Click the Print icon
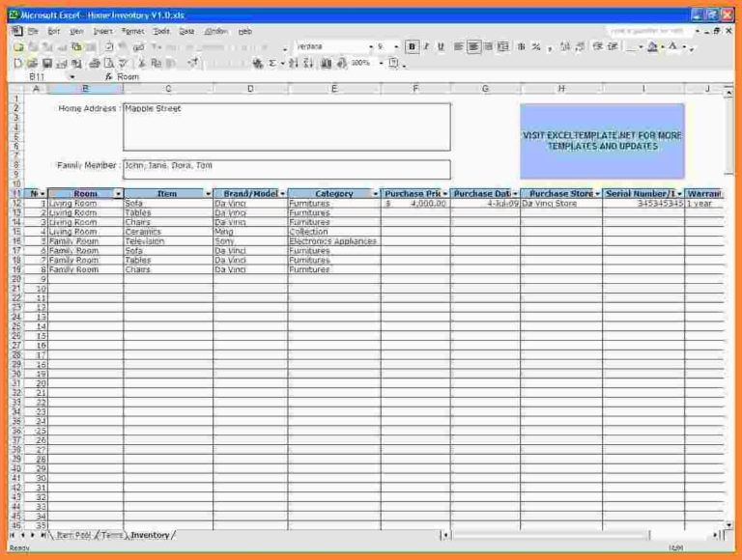 coord(94,64)
